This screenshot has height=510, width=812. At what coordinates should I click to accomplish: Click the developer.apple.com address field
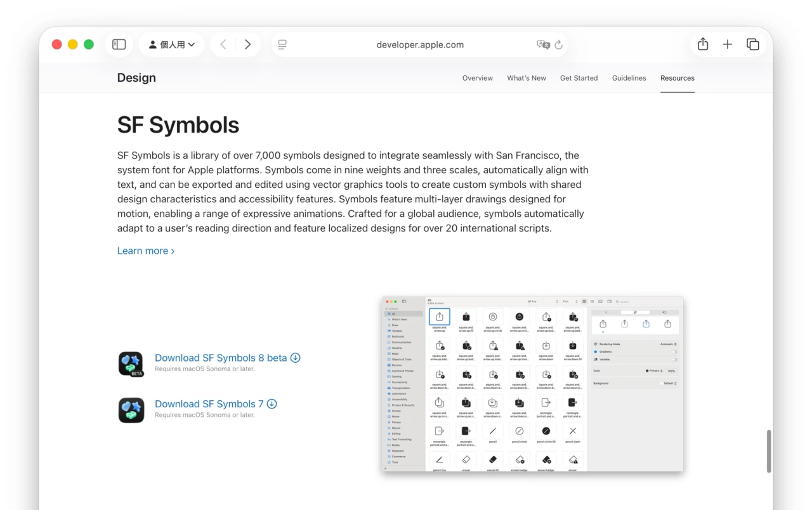420,44
